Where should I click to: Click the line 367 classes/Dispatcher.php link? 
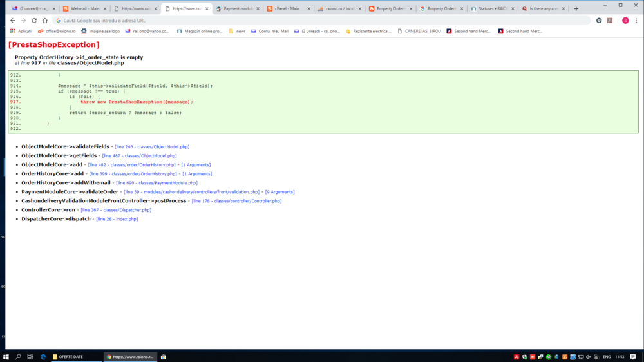pos(116,210)
